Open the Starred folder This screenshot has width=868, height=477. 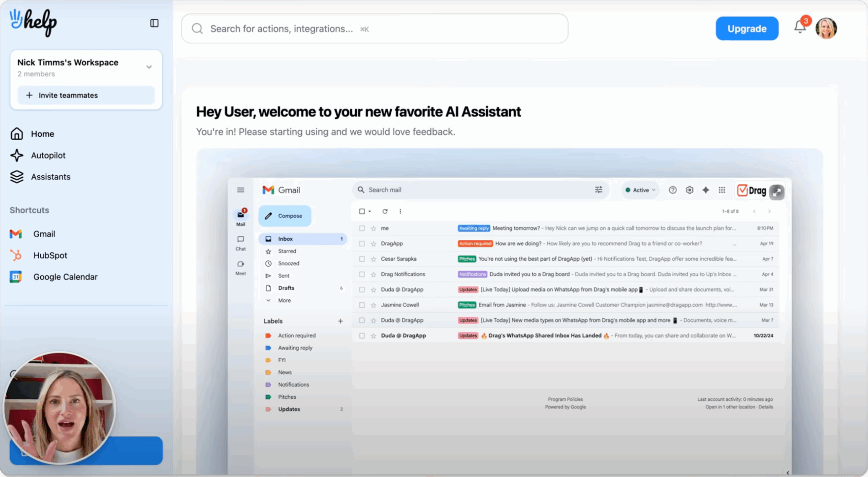[287, 251]
